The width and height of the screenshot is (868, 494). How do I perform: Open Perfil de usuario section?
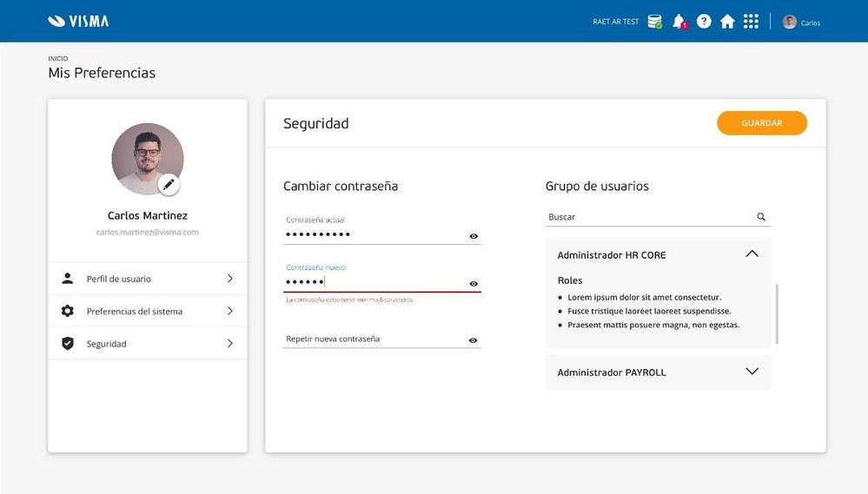[148, 279]
